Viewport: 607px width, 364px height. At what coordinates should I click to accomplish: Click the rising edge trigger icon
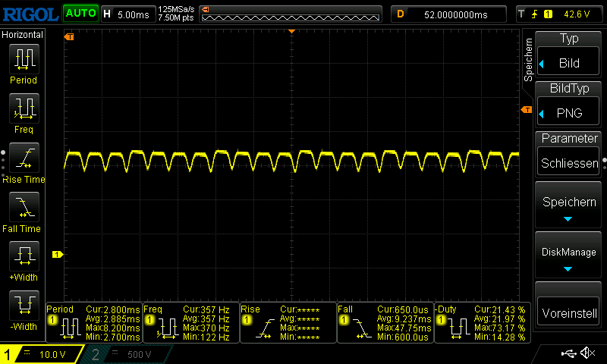[x=535, y=14]
